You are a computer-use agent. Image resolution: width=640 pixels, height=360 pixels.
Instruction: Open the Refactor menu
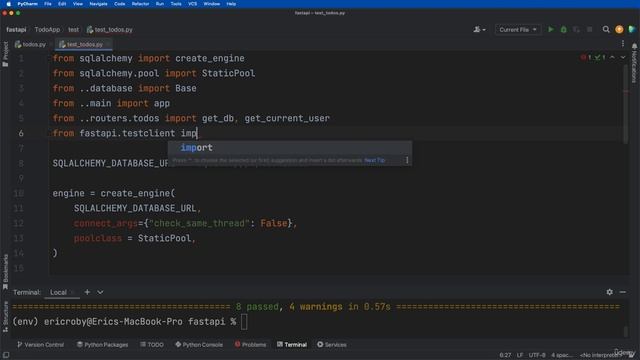[140, 4]
